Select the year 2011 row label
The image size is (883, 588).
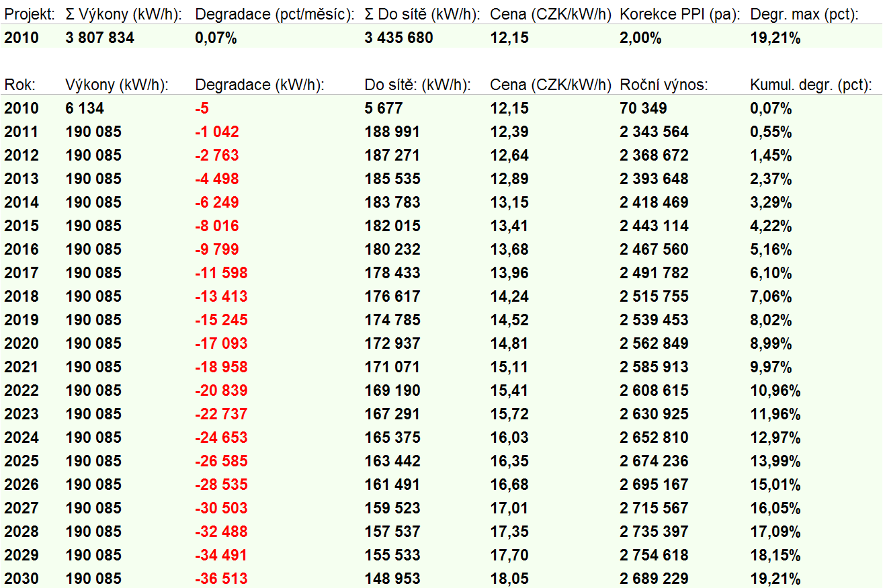[x=22, y=132]
